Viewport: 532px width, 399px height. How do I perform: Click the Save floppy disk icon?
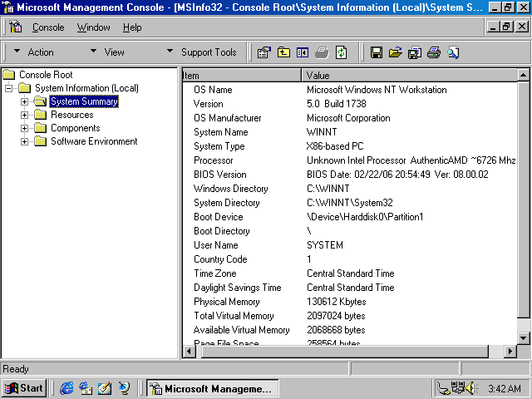coord(377,52)
